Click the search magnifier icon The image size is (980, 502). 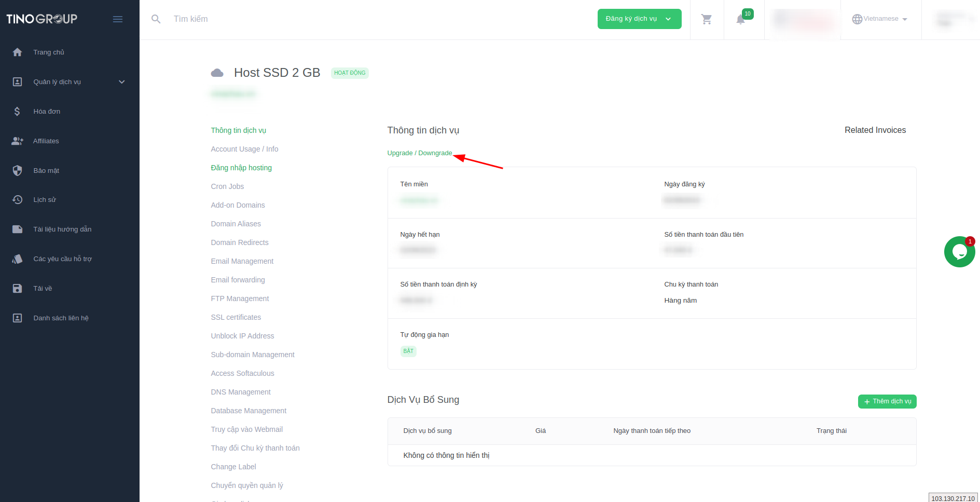click(x=156, y=19)
